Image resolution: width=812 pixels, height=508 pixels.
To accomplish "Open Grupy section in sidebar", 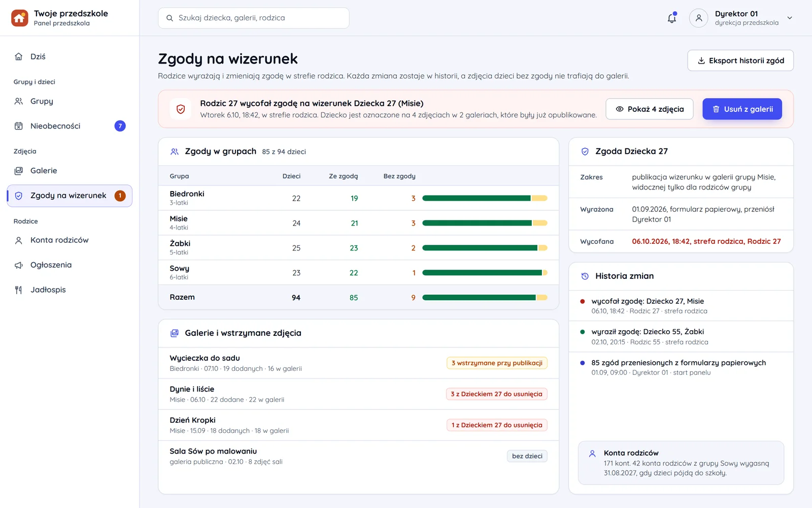I will (70, 101).
